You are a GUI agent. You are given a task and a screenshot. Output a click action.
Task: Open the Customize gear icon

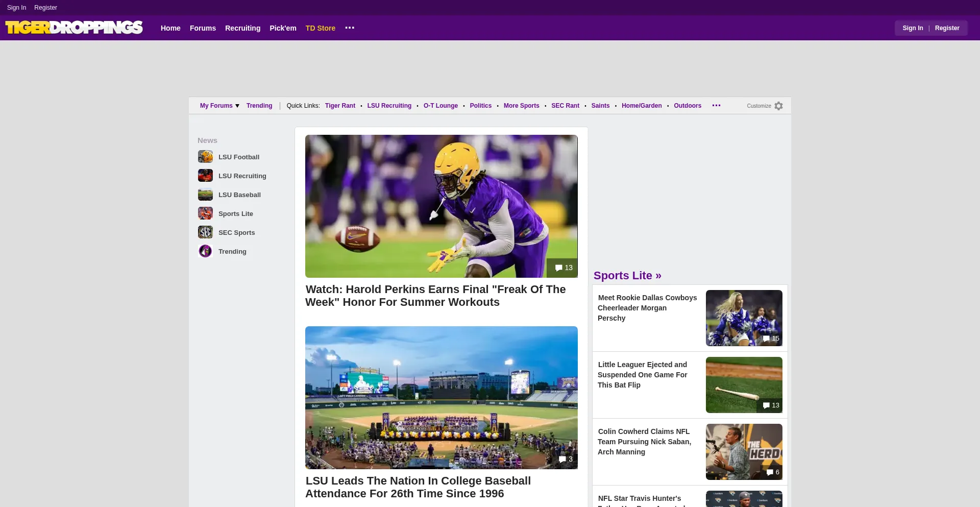point(778,106)
